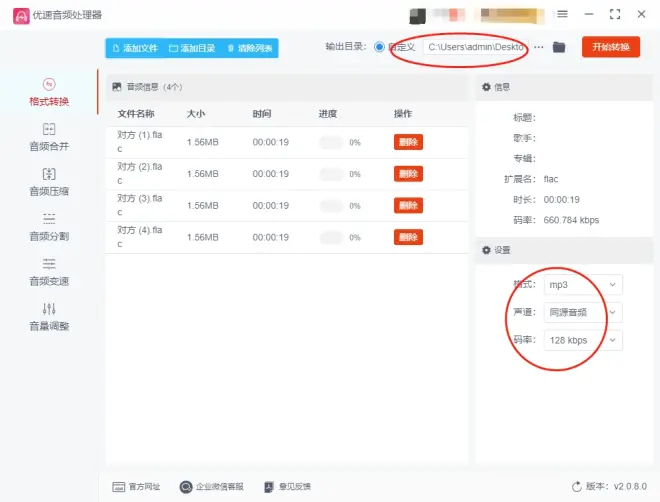Click the version refresh icon
This screenshot has width=660, height=502.
tap(577, 487)
